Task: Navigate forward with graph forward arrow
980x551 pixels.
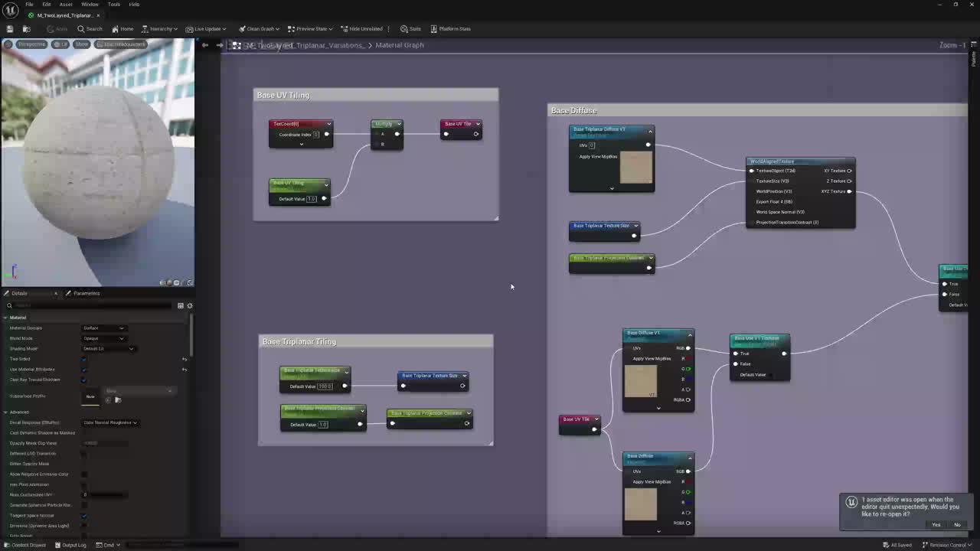Action: [x=220, y=45]
